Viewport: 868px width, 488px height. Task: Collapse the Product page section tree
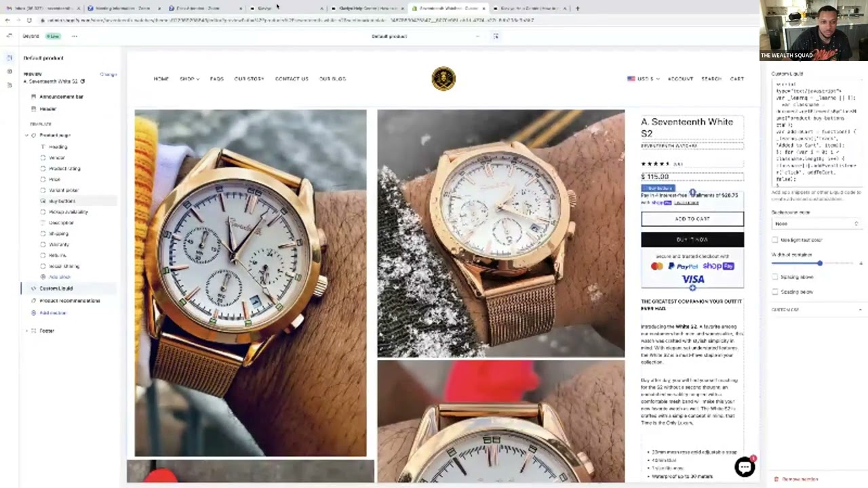(x=26, y=136)
